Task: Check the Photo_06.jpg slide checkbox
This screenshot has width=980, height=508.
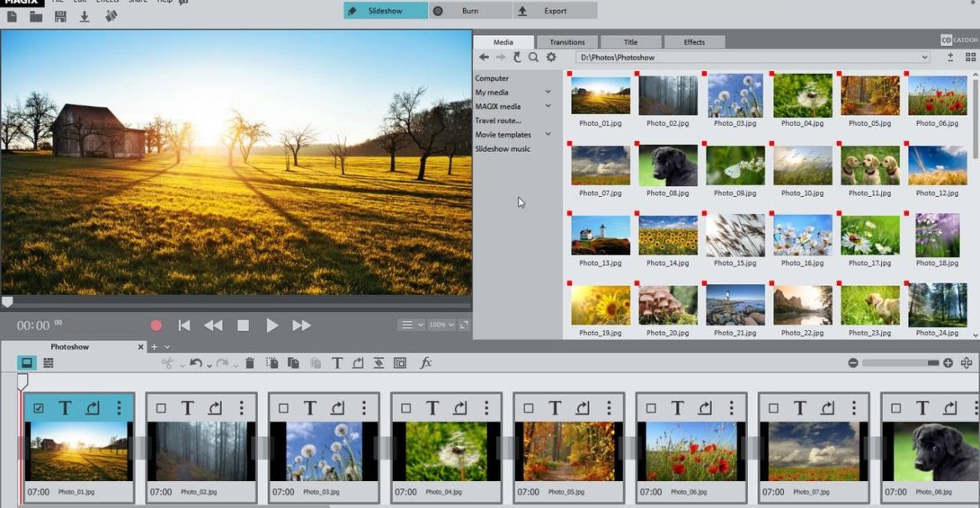Action: (x=652, y=408)
